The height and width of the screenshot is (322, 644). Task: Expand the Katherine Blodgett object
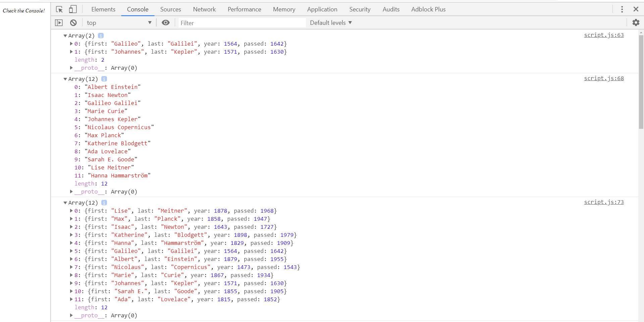[71, 235]
